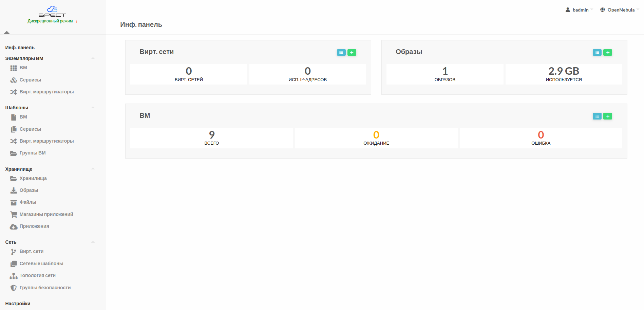Select Инф. панель in the sidebar
Image resolution: width=644 pixels, height=310 pixels.
[x=20, y=48]
